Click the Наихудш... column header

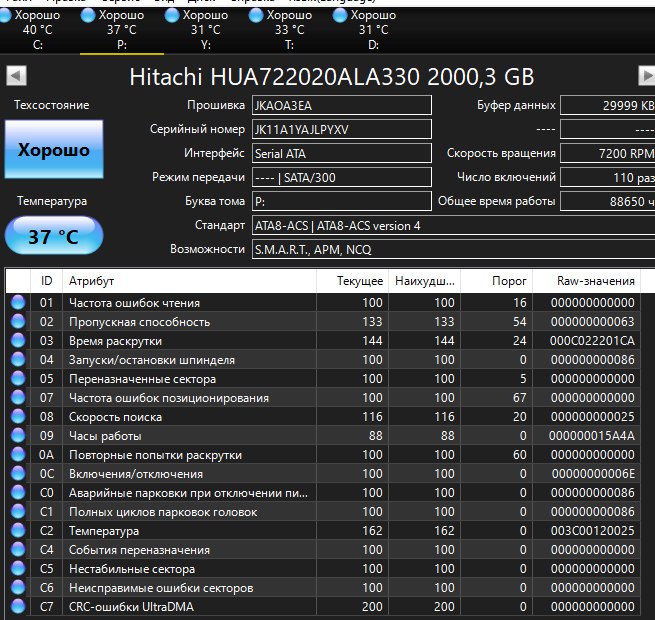(424, 281)
